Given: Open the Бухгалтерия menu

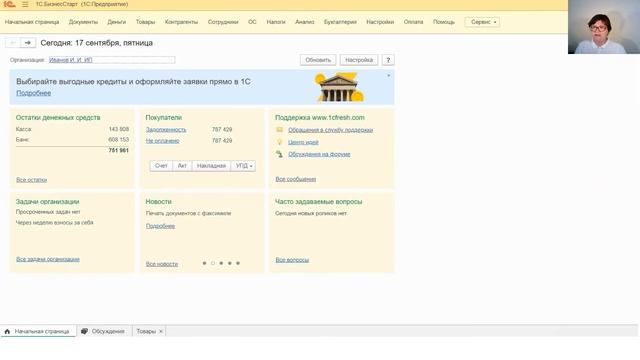Looking at the screenshot, I should [x=340, y=22].
